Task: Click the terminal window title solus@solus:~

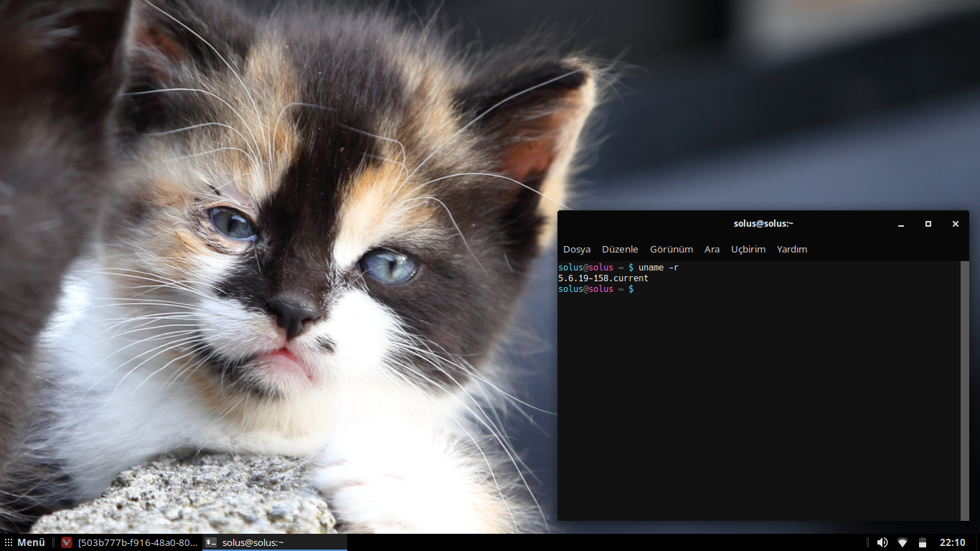Action: coord(763,224)
